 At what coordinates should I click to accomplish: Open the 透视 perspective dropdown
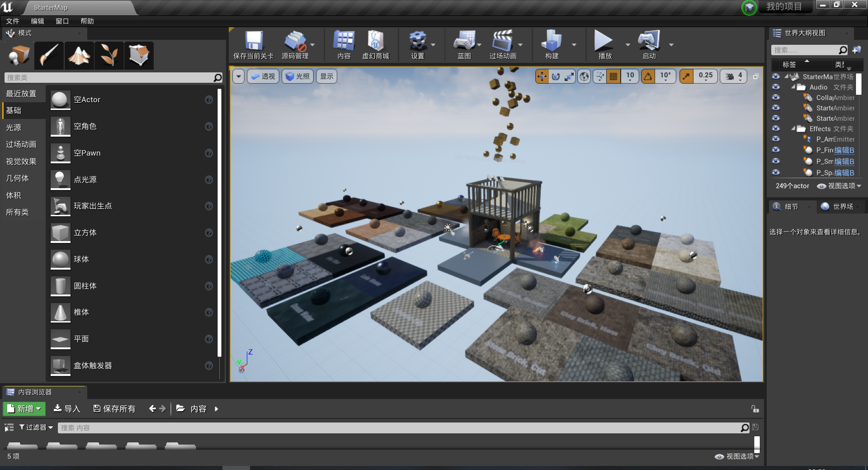[x=263, y=76]
